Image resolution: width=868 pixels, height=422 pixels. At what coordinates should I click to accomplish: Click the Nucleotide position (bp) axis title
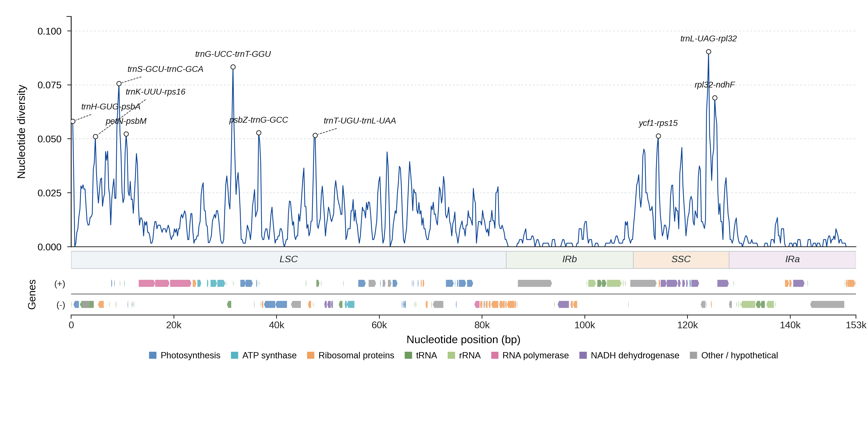(463, 339)
